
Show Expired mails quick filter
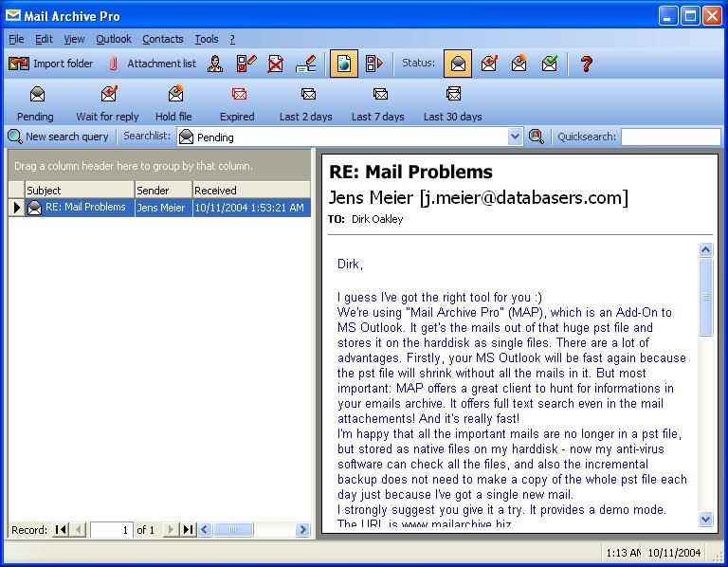click(x=237, y=103)
